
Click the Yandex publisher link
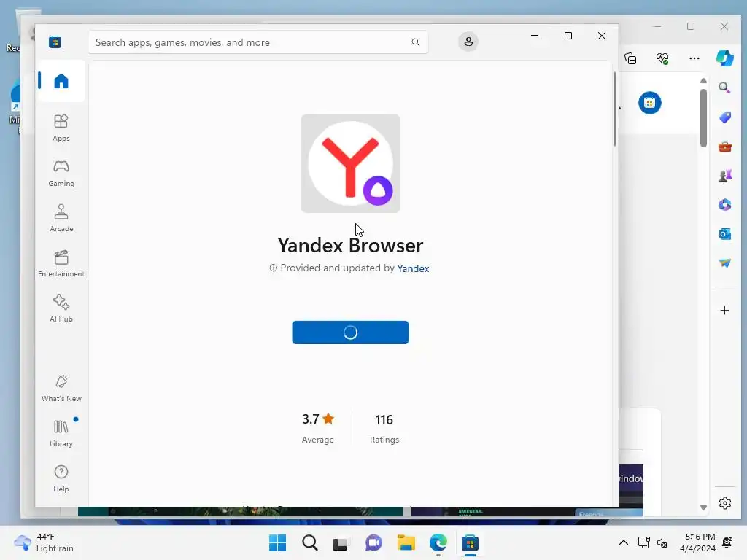[x=413, y=268]
